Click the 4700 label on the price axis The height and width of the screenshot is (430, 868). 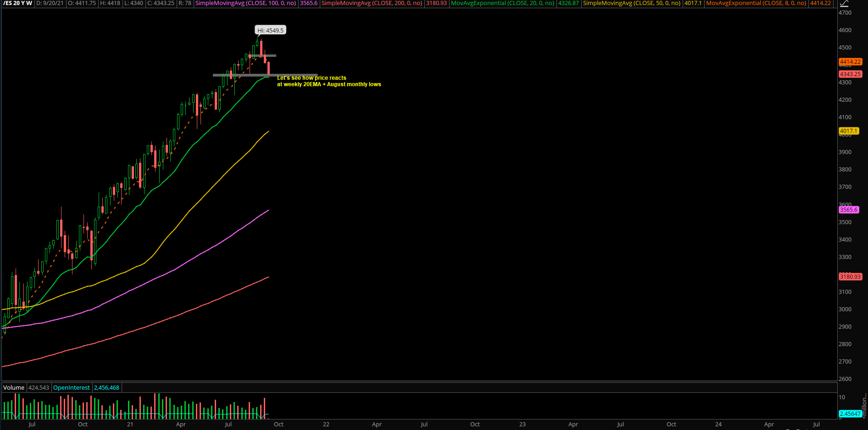[x=845, y=13]
